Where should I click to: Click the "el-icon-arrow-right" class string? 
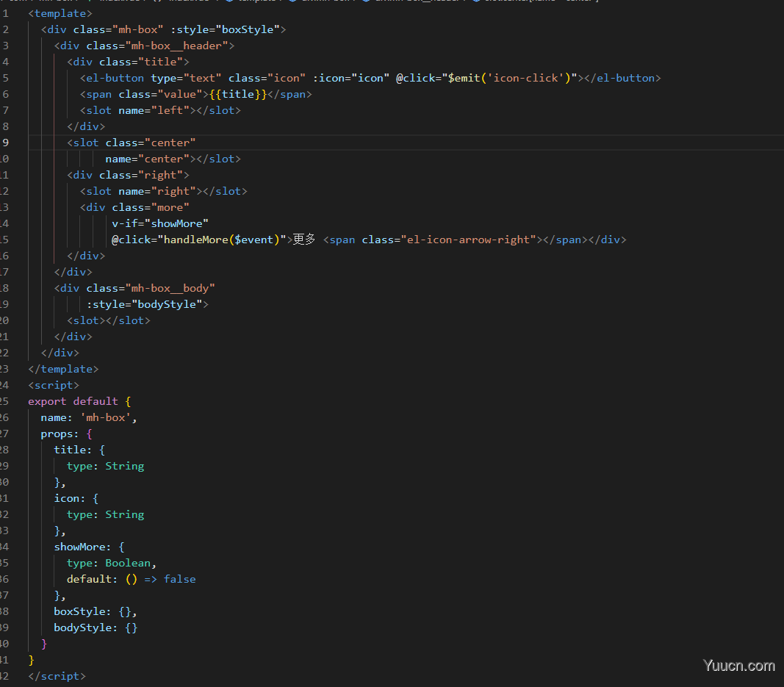tap(468, 240)
